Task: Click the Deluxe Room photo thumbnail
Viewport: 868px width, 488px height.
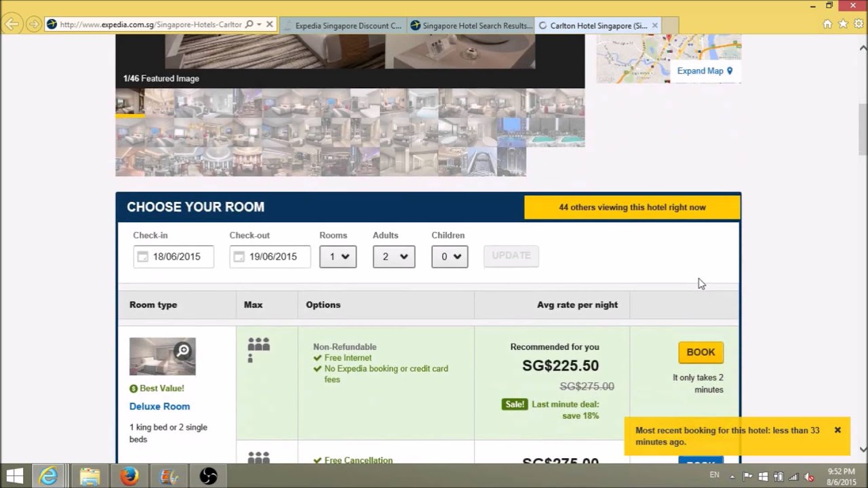Action: [x=162, y=357]
